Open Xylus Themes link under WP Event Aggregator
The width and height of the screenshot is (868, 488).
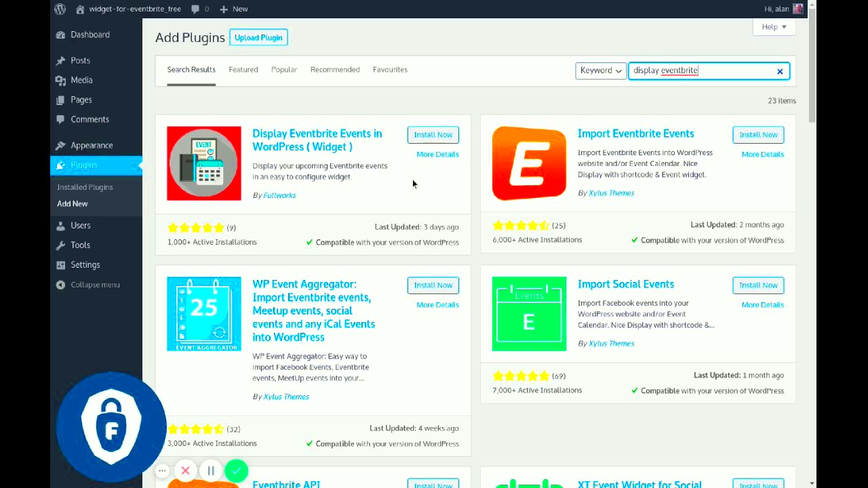286,396
